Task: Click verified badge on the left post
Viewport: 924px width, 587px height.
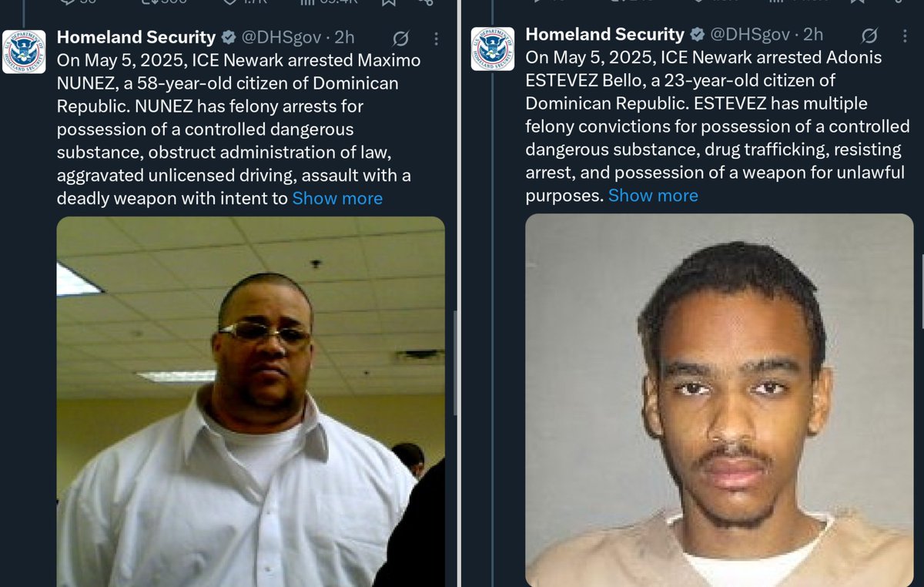Action: 229,38
